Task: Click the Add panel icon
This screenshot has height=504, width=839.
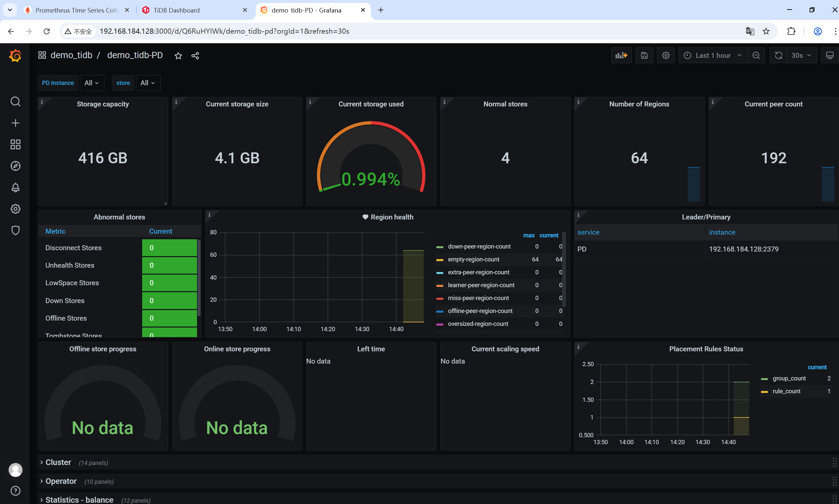Action: pos(621,56)
